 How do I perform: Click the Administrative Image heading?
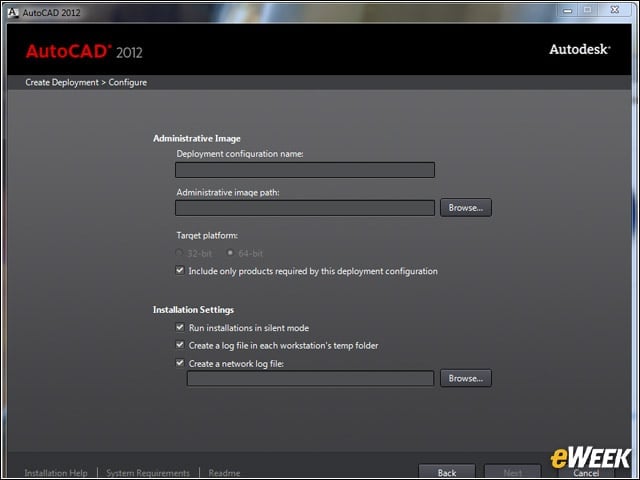coord(197,138)
